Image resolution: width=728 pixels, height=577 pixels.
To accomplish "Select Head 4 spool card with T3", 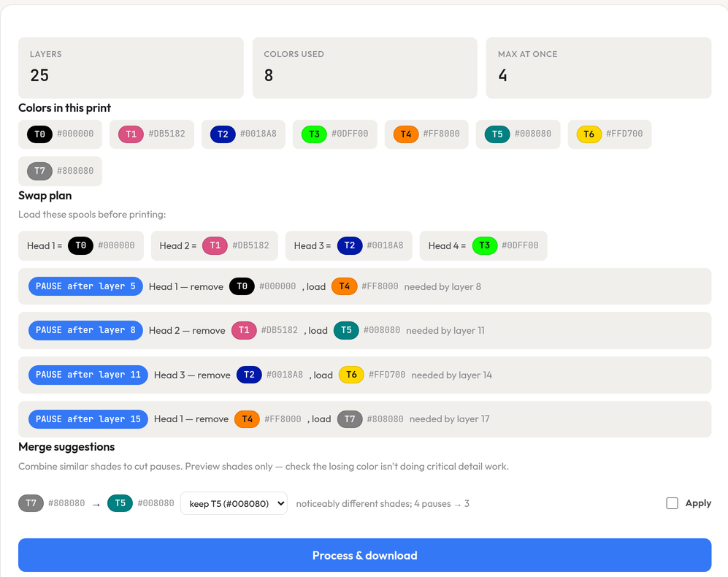I will (x=483, y=245).
